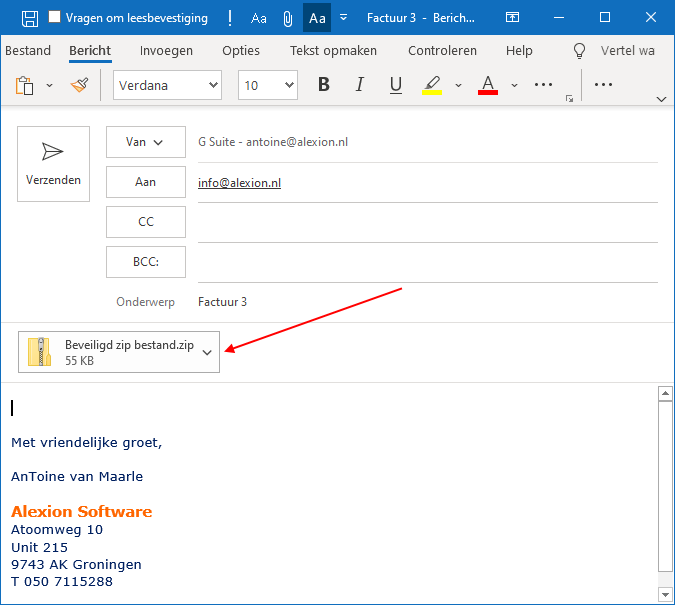Screen dimensions: 675x605
Task: Click the '9743 AK Groningen' line
Action: [76, 565]
